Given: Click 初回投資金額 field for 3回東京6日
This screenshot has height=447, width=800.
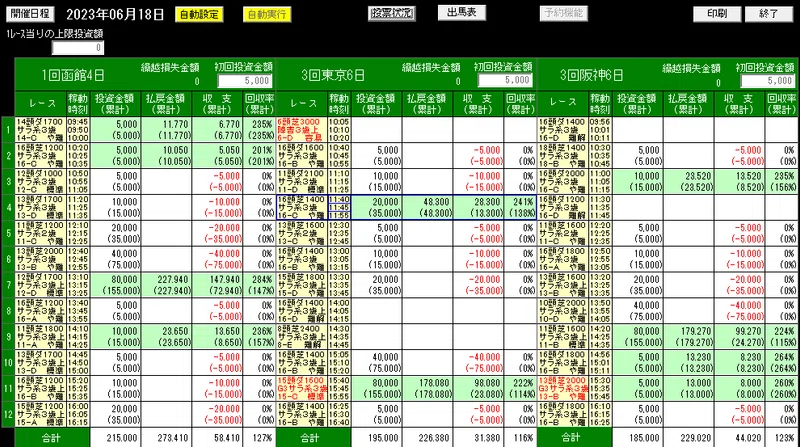Looking at the screenshot, I should [506, 80].
